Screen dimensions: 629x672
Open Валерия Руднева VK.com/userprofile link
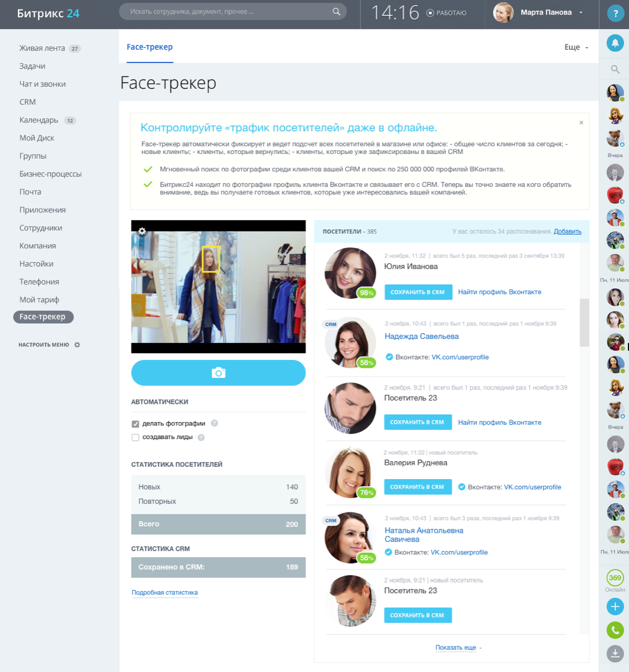tap(532, 487)
